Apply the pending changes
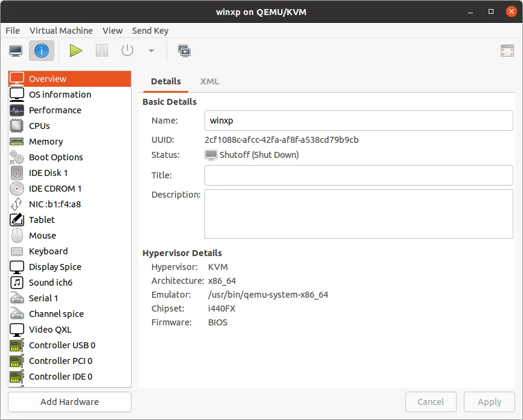 489,402
